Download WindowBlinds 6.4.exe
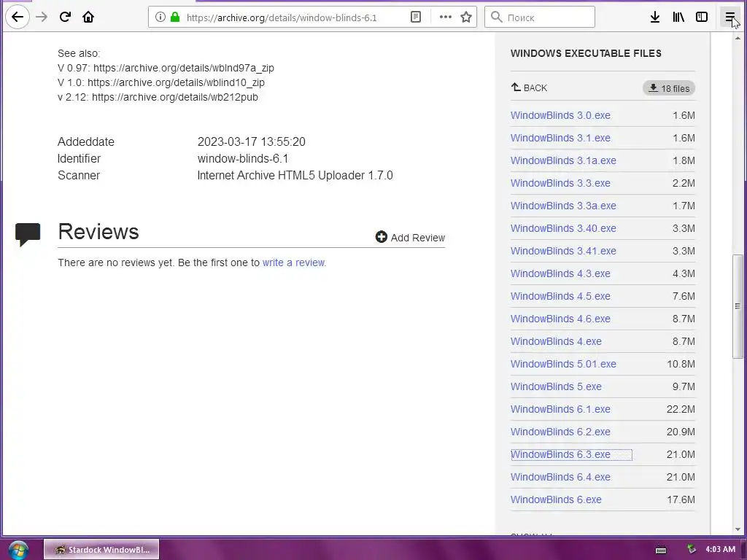This screenshot has height=560, width=747. point(560,477)
